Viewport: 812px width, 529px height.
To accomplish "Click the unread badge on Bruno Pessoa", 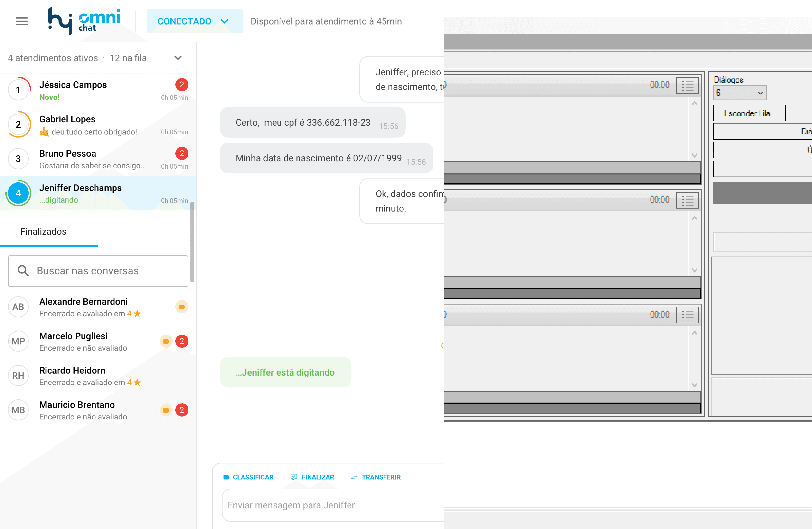I will 182,153.
